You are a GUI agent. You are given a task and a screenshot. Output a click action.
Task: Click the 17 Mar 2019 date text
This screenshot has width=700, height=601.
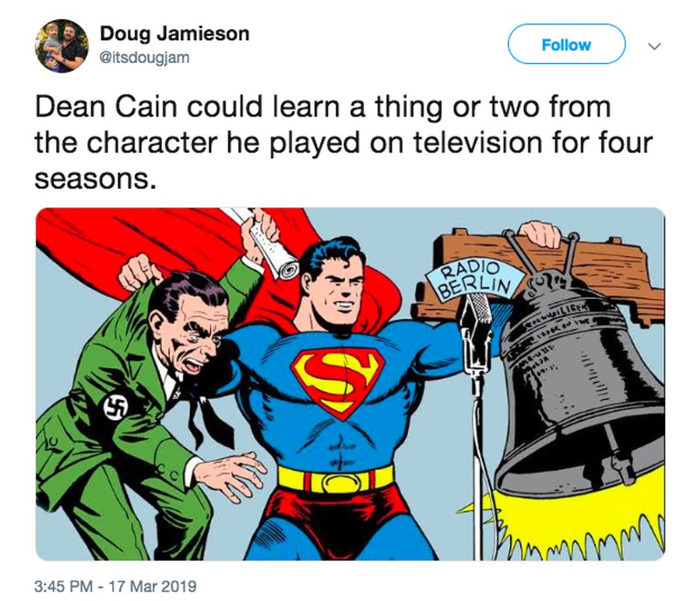(152, 586)
